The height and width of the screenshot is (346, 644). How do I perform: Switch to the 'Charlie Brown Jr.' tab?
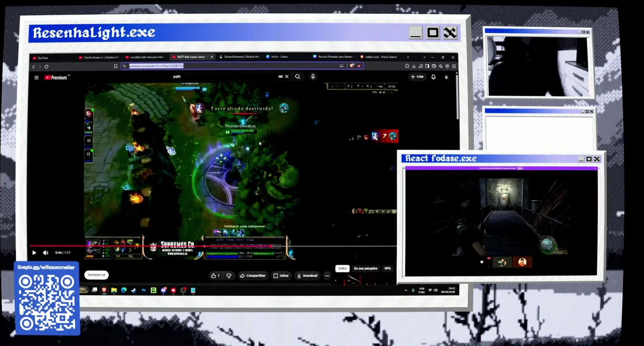tap(99, 57)
